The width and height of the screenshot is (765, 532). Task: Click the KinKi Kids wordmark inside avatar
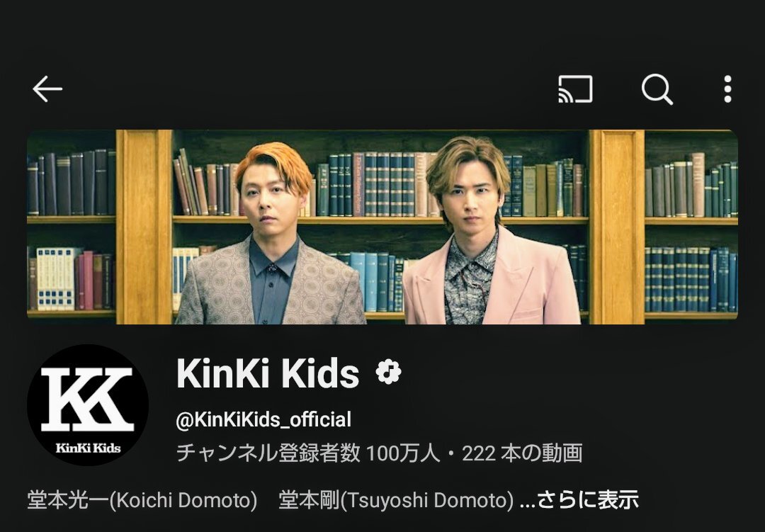88,448
